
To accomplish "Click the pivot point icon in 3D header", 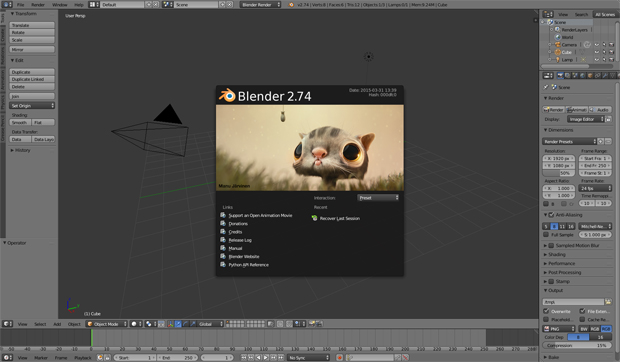I will click(149, 324).
